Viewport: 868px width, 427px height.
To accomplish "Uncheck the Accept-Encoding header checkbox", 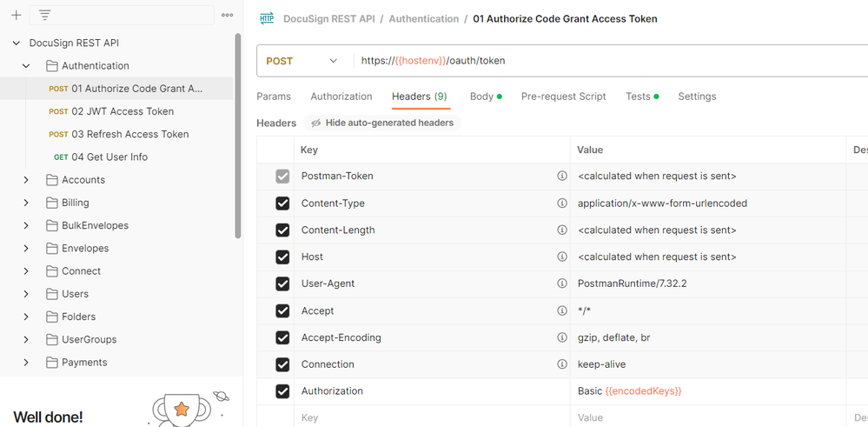I will coord(282,337).
